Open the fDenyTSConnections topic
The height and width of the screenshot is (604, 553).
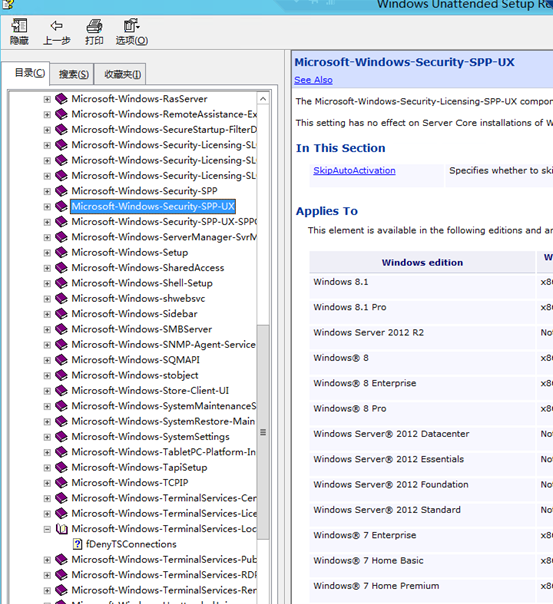coord(131,544)
